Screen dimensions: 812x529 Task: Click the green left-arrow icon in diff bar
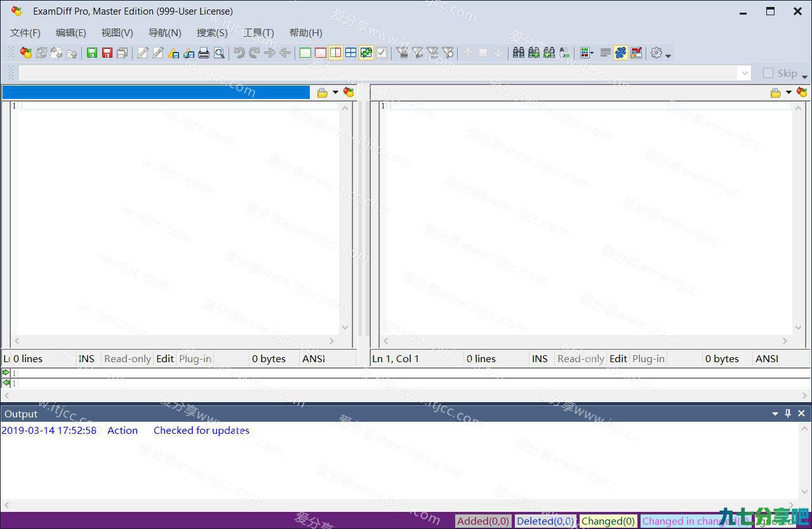click(x=6, y=382)
